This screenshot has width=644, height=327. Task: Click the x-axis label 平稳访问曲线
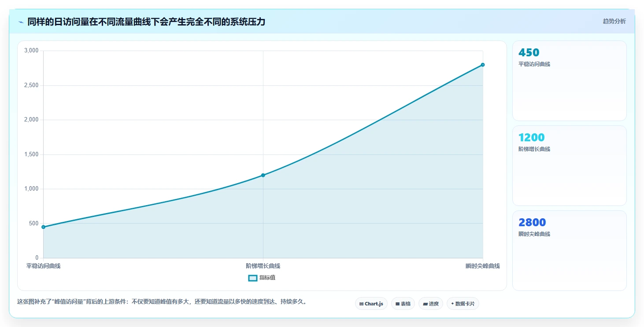(43, 266)
